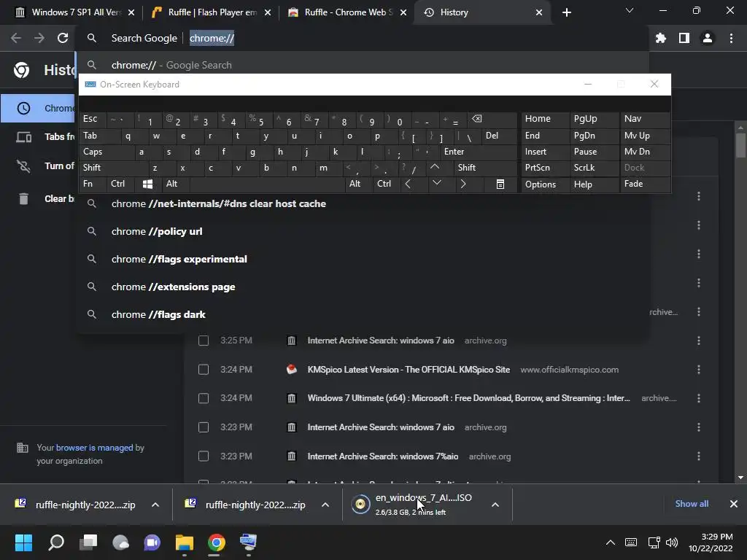Viewport: 747px width, 560px height.
Task: Click the Enter key on On-Screen Keyboard
Action: point(479,152)
